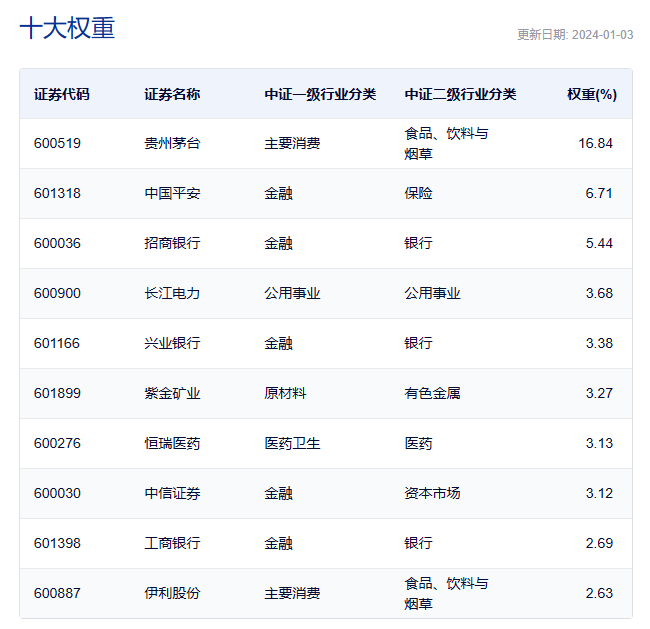The image size is (650, 629).
Task: Click 银行 in the 招商银行 row
Action: [x=418, y=243]
